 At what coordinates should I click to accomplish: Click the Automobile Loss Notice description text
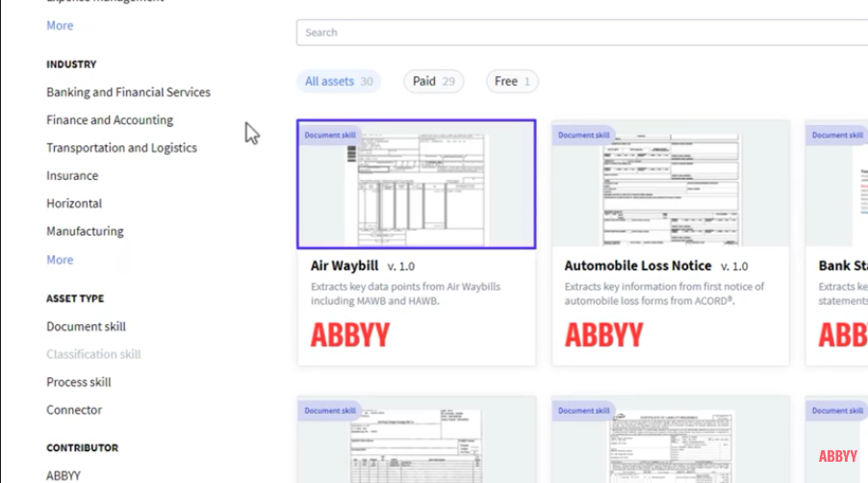pyautogui.click(x=664, y=293)
